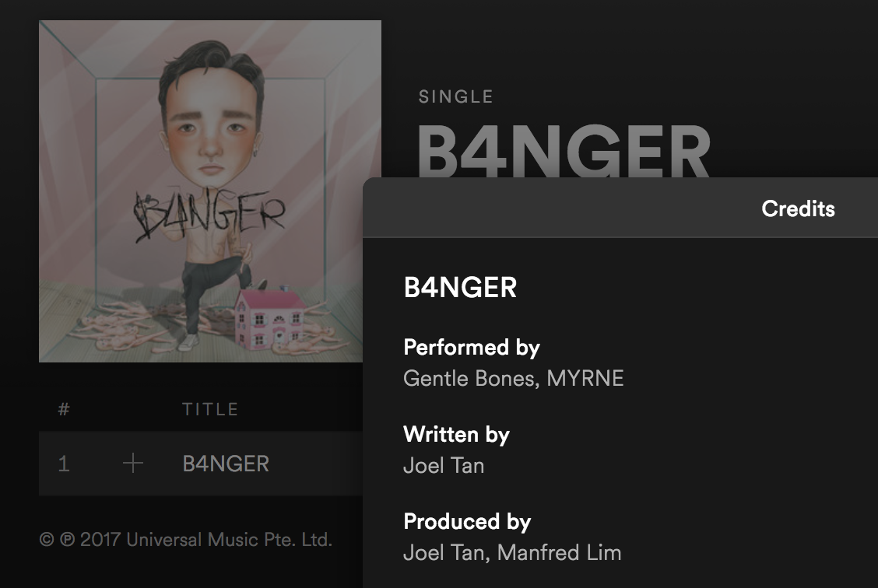Sort by the TITLE column header
878x588 pixels.
(210, 410)
